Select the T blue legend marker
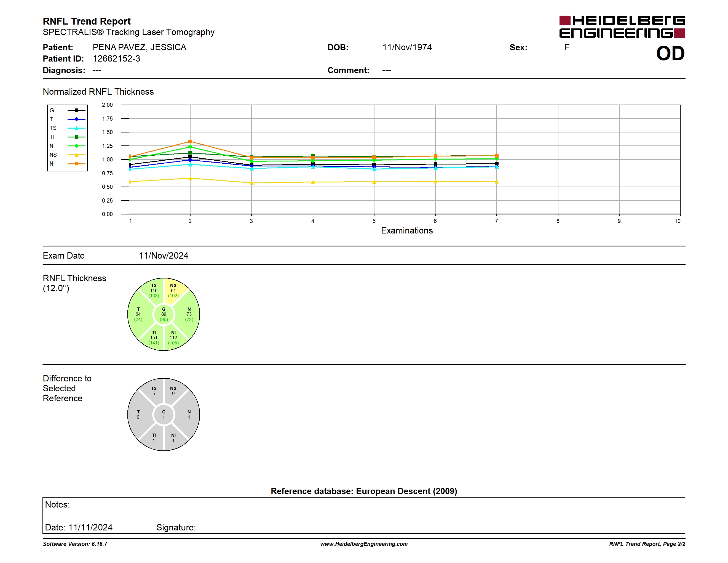 [76, 119]
